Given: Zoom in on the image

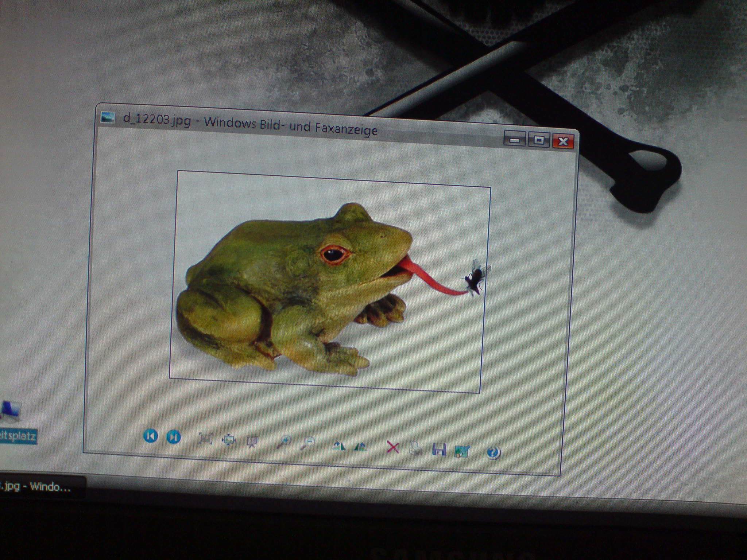Looking at the screenshot, I should [283, 442].
